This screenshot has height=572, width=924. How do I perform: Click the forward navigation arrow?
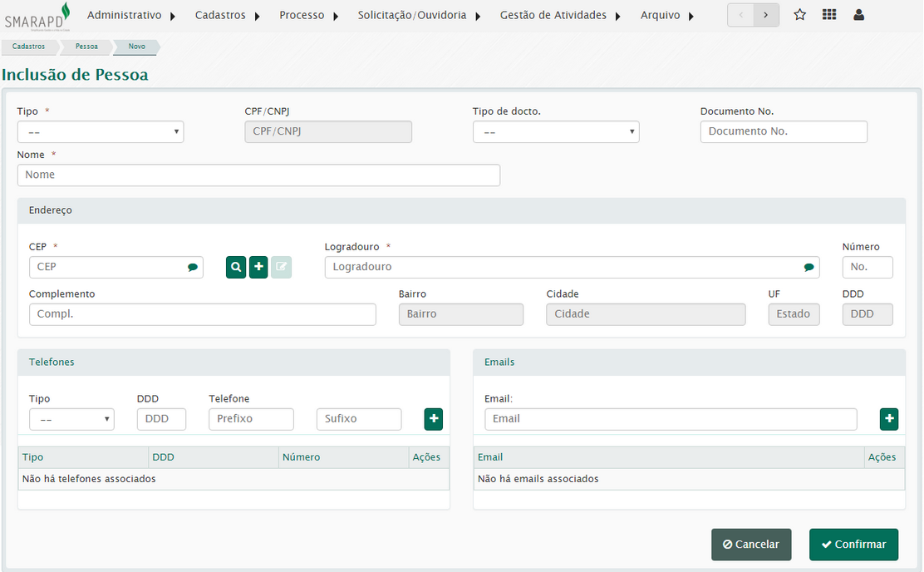click(x=766, y=15)
